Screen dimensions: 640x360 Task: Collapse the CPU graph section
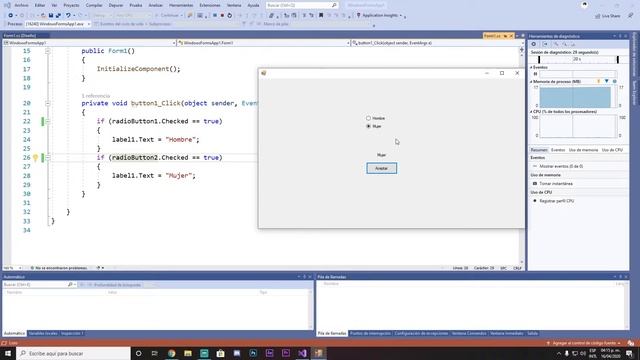531,112
